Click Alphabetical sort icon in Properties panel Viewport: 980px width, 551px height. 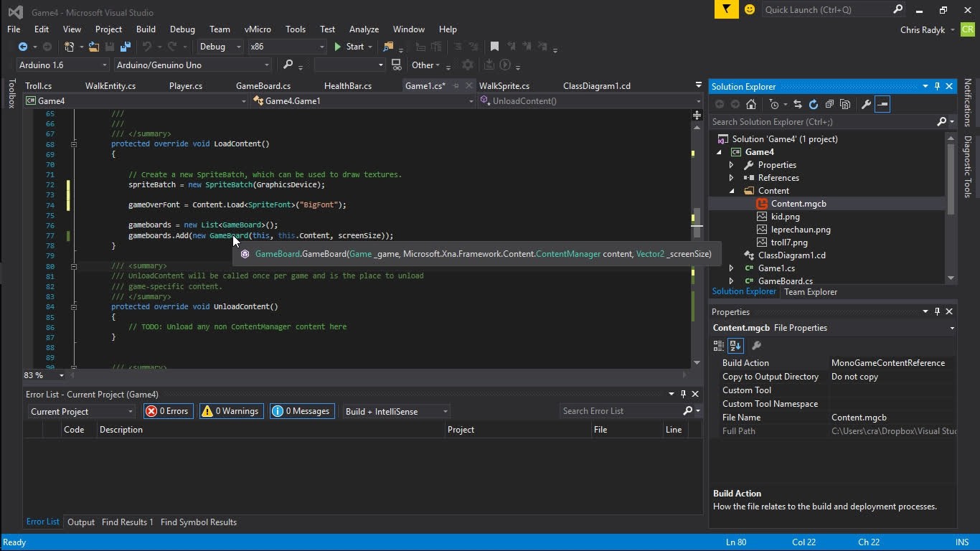pyautogui.click(x=735, y=346)
